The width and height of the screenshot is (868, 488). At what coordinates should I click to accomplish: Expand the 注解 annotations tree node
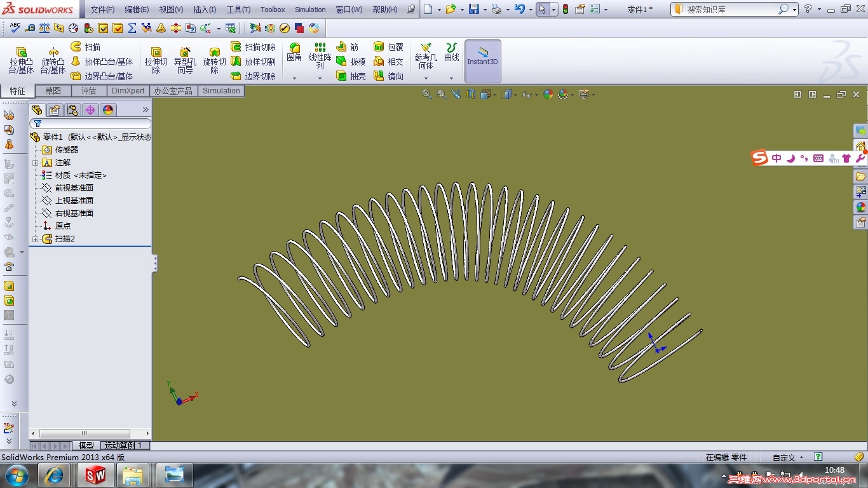(x=36, y=163)
